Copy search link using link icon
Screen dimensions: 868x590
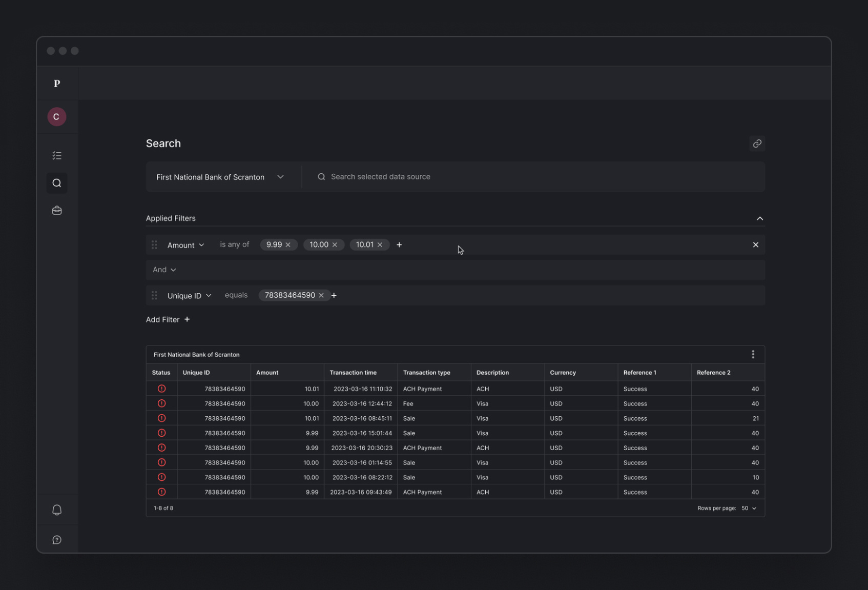pyautogui.click(x=757, y=144)
